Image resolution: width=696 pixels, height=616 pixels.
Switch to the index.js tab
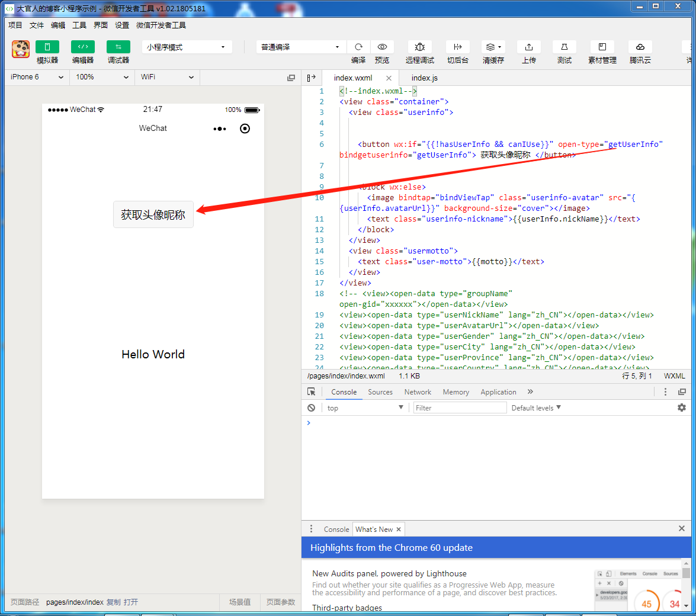click(424, 78)
